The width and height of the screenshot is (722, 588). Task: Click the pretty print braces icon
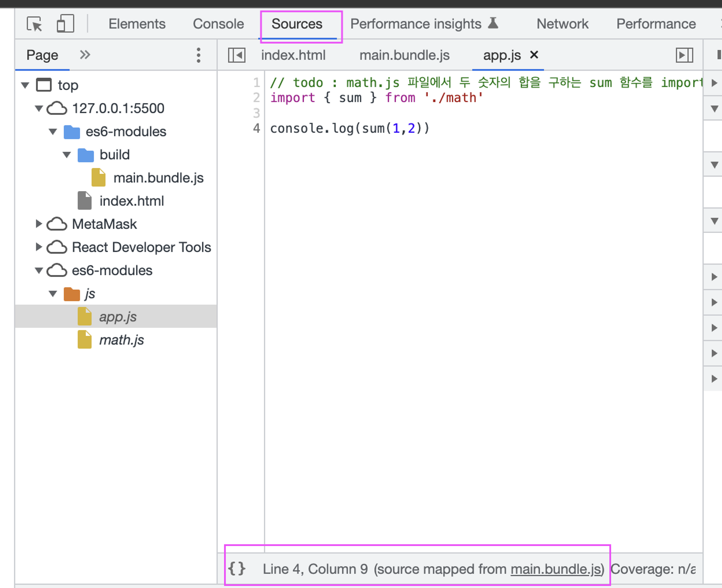(237, 569)
